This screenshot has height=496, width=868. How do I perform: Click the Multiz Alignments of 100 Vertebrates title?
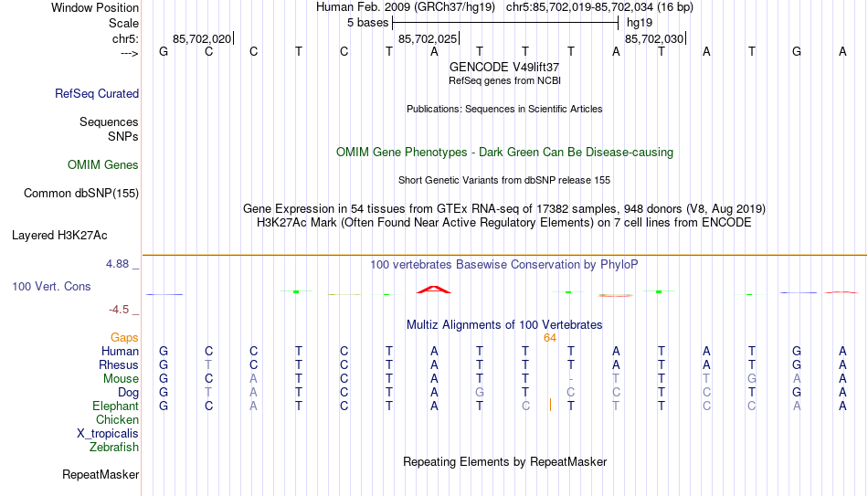click(504, 325)
